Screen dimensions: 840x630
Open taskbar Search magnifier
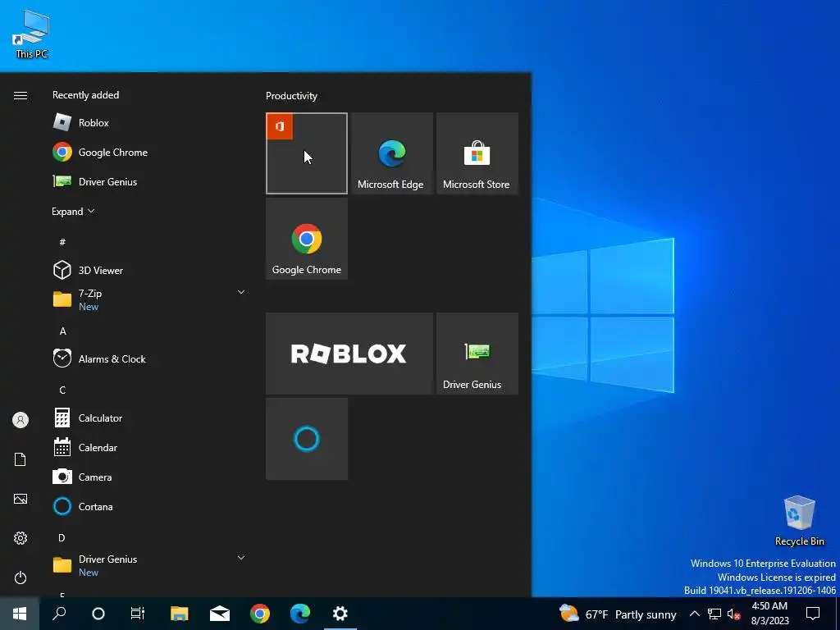tap(59, 614)
